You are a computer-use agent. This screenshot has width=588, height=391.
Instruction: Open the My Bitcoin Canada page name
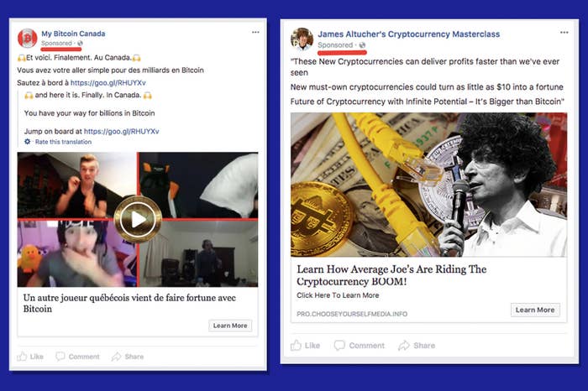[73, 34]
